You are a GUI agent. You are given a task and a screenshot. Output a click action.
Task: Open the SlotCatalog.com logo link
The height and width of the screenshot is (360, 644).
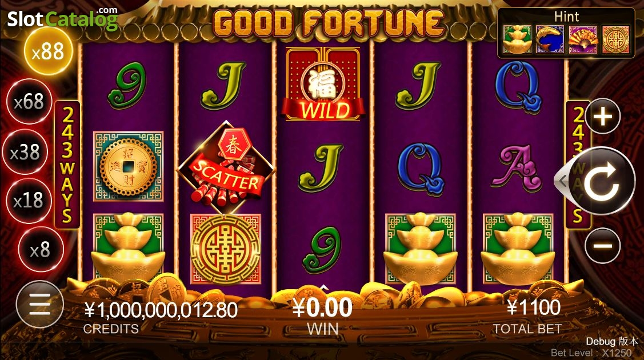tap(63, 18)
